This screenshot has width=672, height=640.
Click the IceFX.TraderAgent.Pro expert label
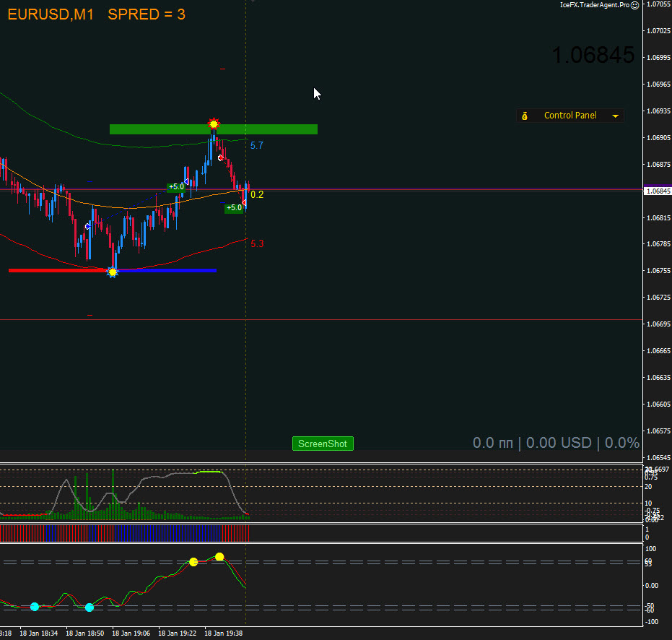(x=595, y=5)
